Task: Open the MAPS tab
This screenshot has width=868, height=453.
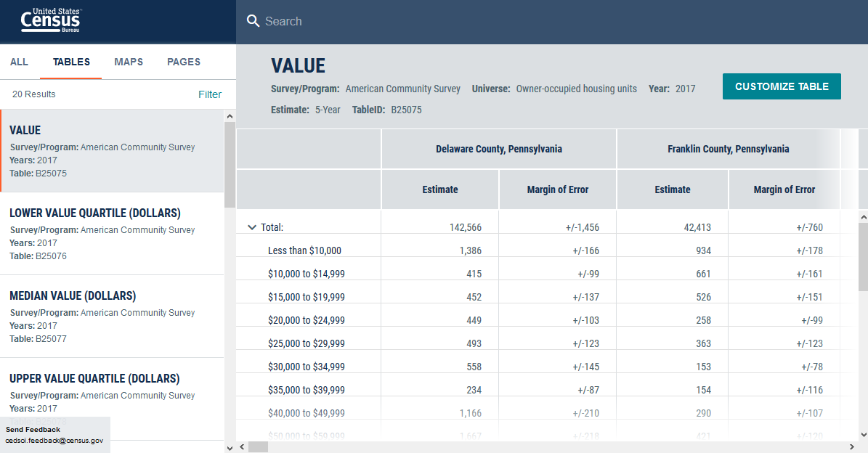Action: (x=129, y=62)
